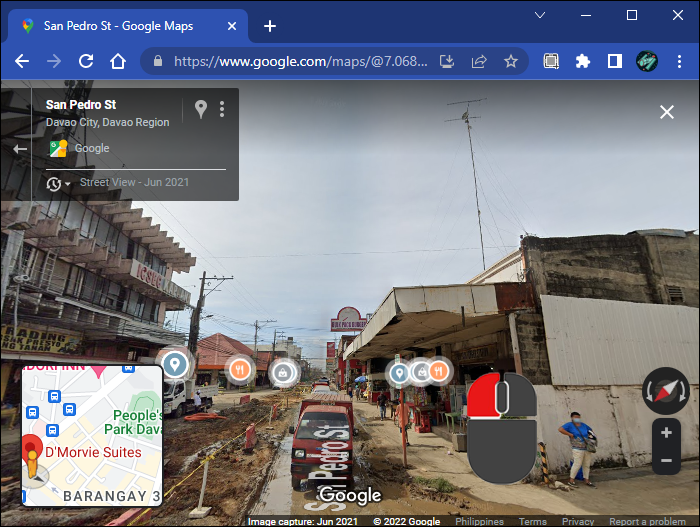Screen dimensions: 700x527
Task: Zoom in with the plus button
Action: coord(666,433)
